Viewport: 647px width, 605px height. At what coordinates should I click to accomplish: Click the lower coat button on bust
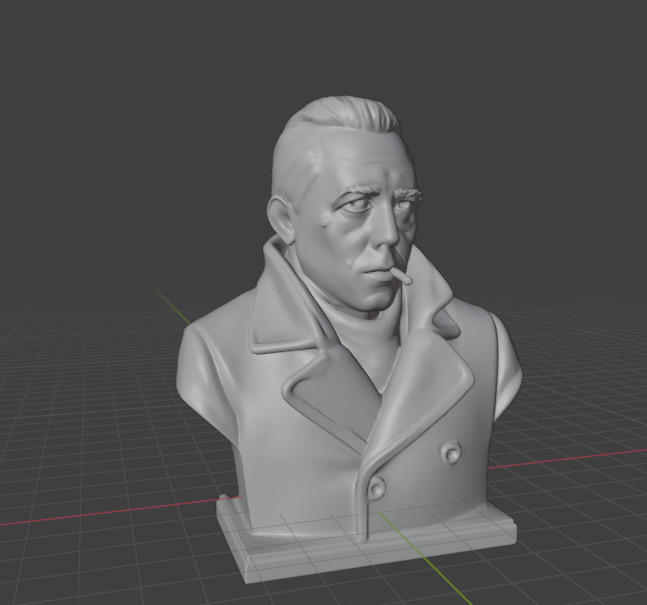coord(375,489)
